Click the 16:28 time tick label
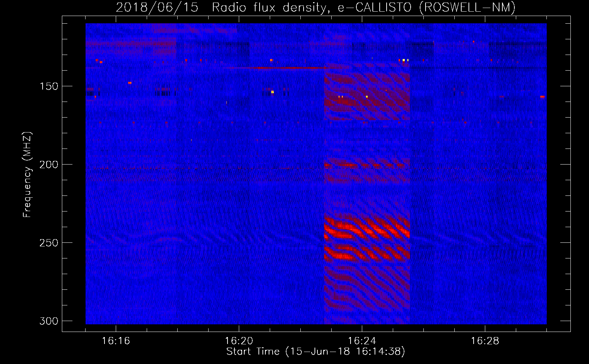Screen dimensions: 589x364 pos(485,341)
